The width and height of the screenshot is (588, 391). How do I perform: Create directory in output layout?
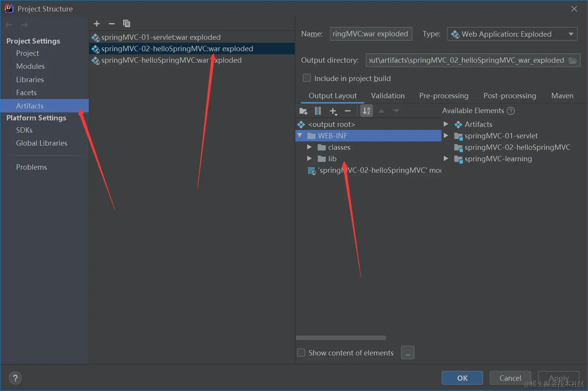[303, 111]
